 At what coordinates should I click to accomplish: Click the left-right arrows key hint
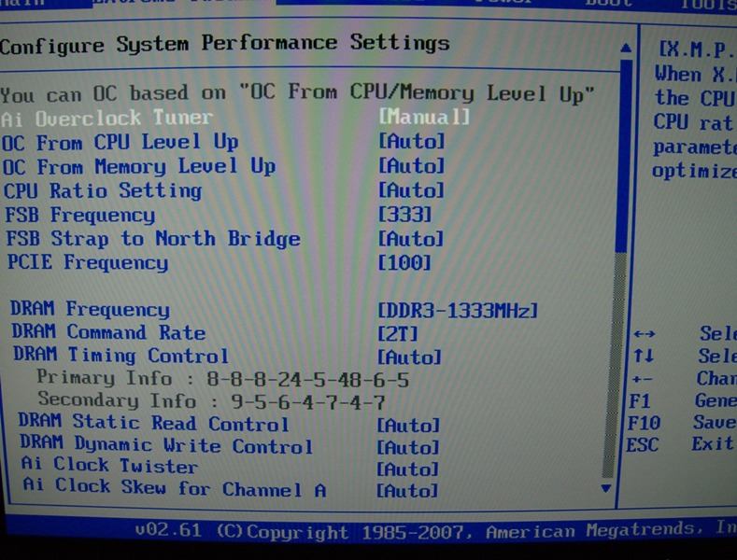(644, 334)
